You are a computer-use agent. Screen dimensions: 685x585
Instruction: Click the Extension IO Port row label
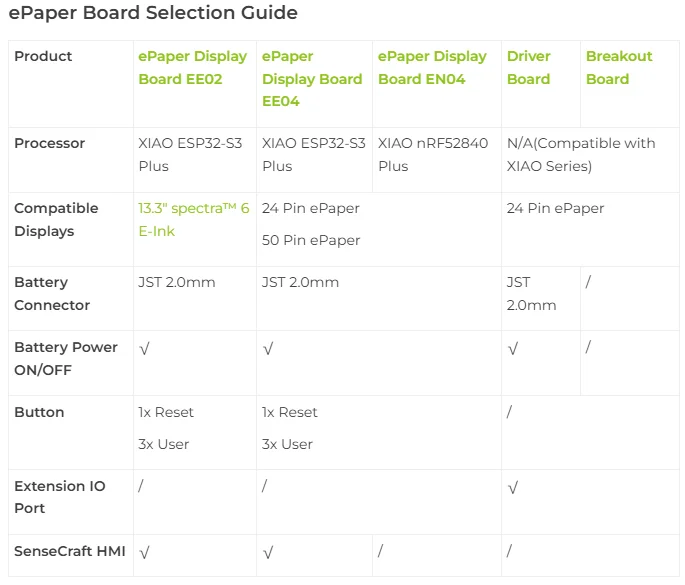click(x=60, y=497)
